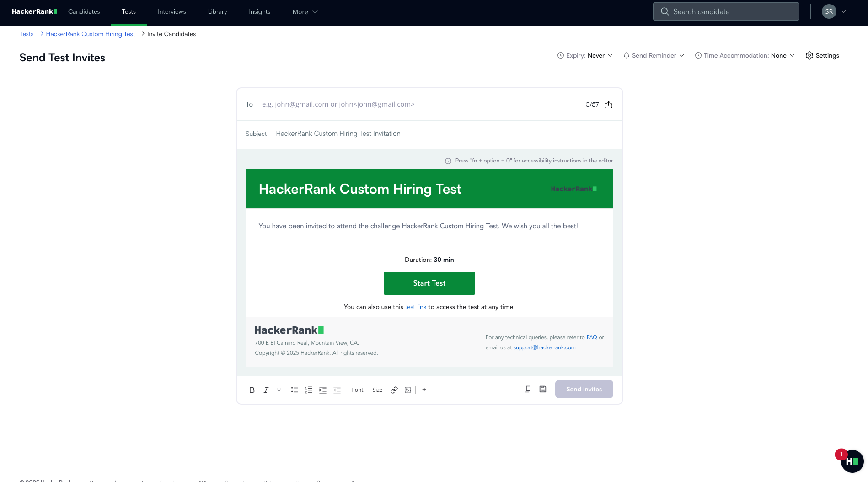Screen dimensions: 868x482
Task: Focus the Search candidate box
Action: tap(726, 11)
